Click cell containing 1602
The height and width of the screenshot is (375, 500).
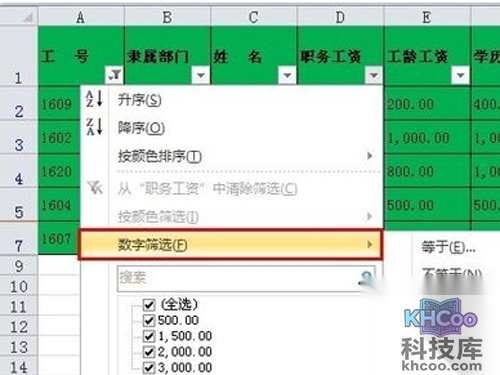click(x=59, y=137)
